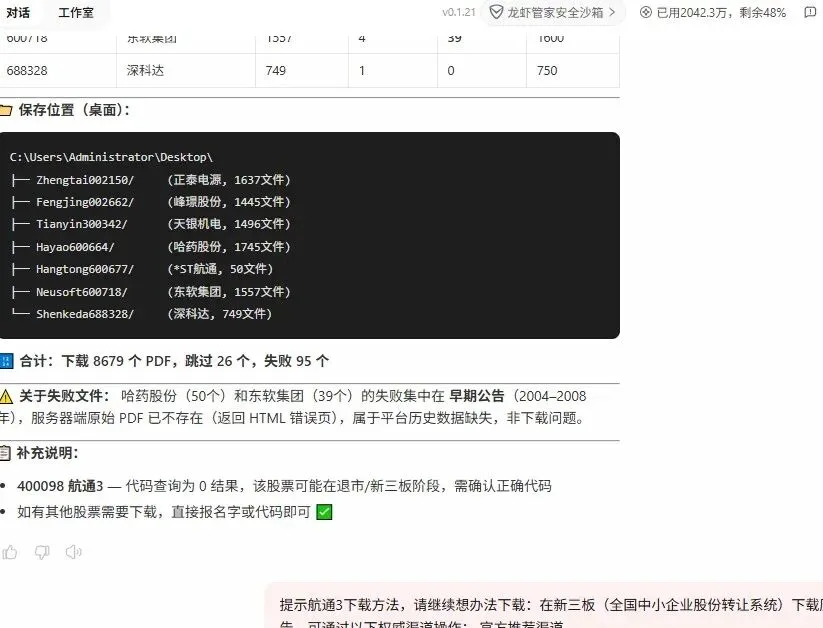The image size is (823, 628).
Task: Click the green check mark emoji
Action: [324, 511]
